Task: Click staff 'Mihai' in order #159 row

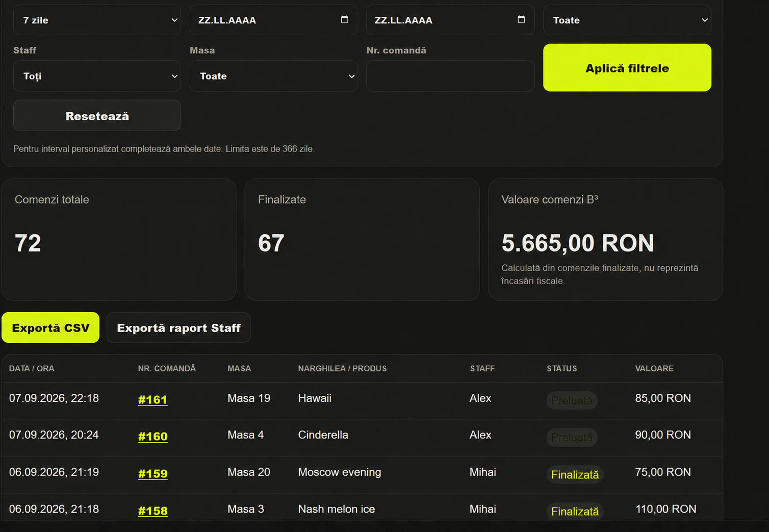Action: (x=483, y=472)
